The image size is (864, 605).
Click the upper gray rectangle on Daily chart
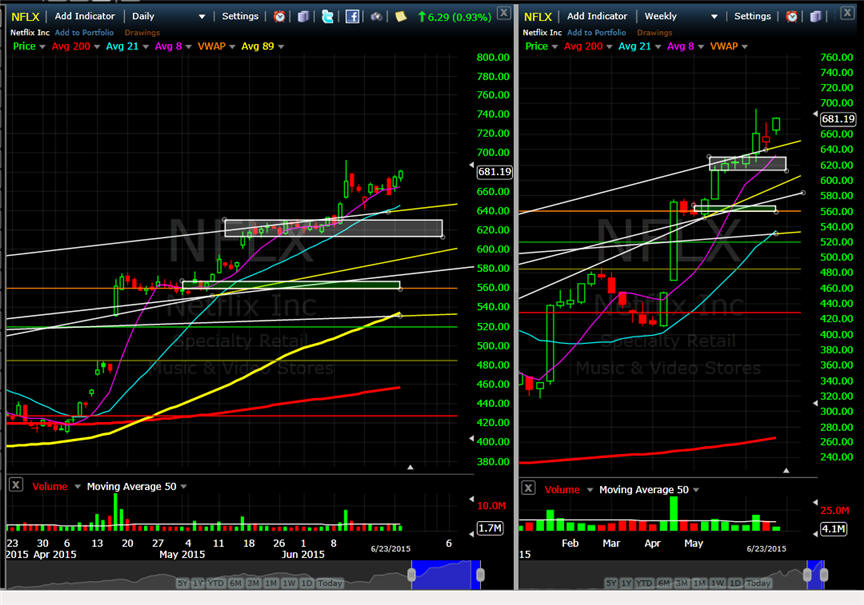pos(333,228)
